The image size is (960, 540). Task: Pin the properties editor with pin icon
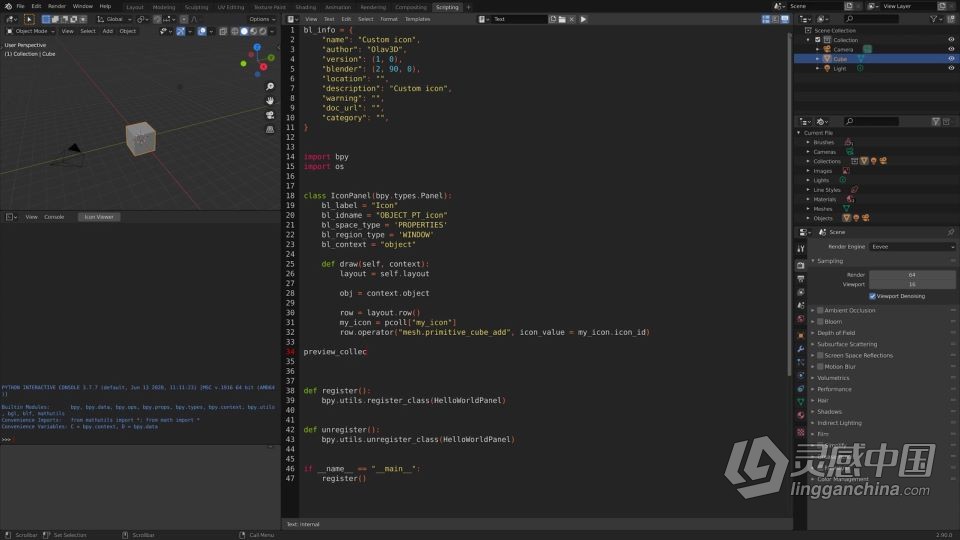click(950, 232)
